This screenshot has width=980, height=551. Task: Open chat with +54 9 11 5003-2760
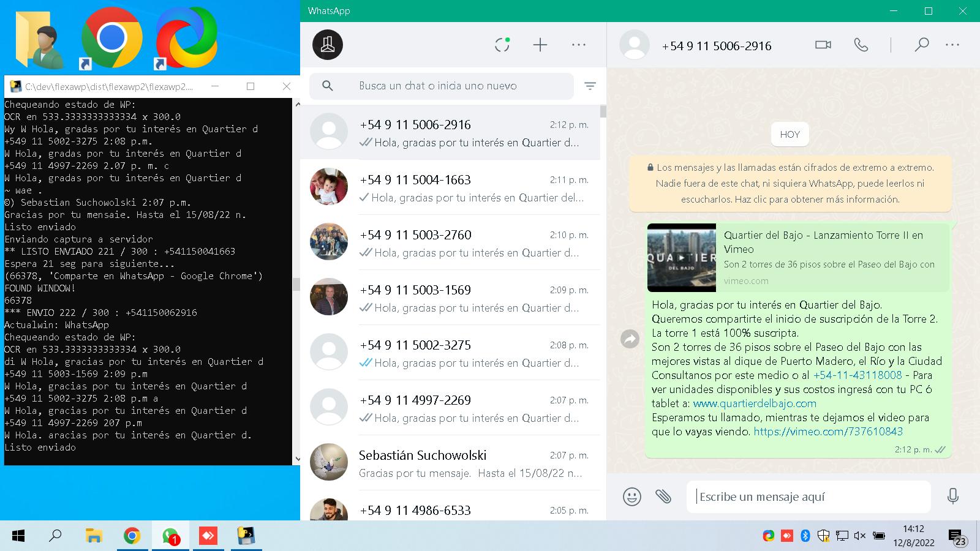[x=450, y=242]
